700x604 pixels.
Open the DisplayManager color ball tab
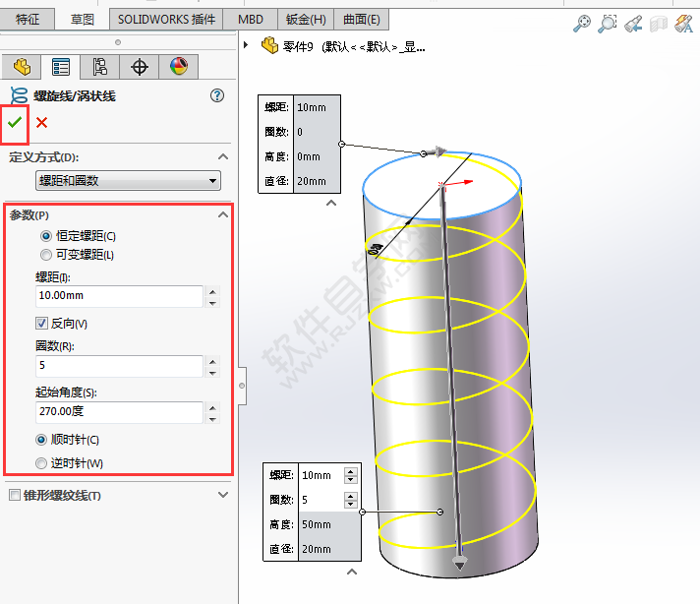[x=179, y=67]
